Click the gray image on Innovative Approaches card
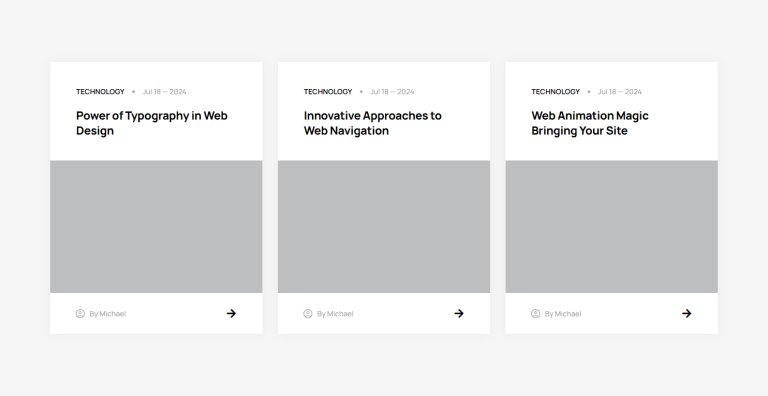The image size is (768, 396). (x=384, y=226)
